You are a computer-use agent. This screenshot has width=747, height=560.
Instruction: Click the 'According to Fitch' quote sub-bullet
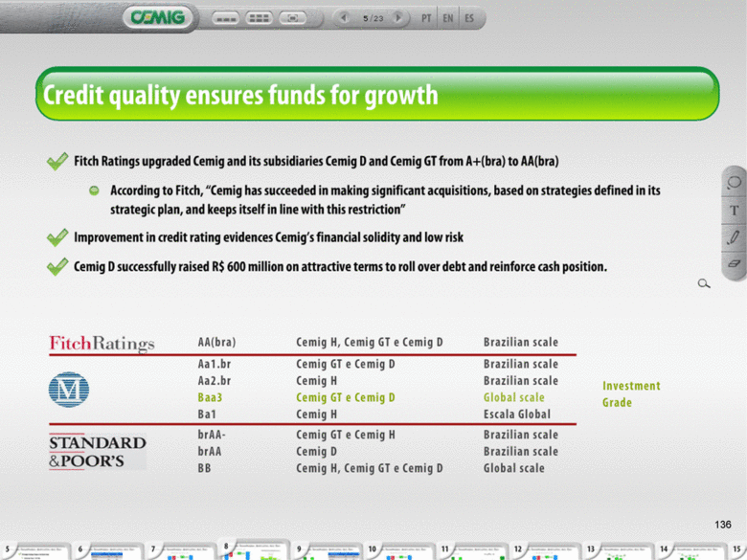(x=385, y=200)
